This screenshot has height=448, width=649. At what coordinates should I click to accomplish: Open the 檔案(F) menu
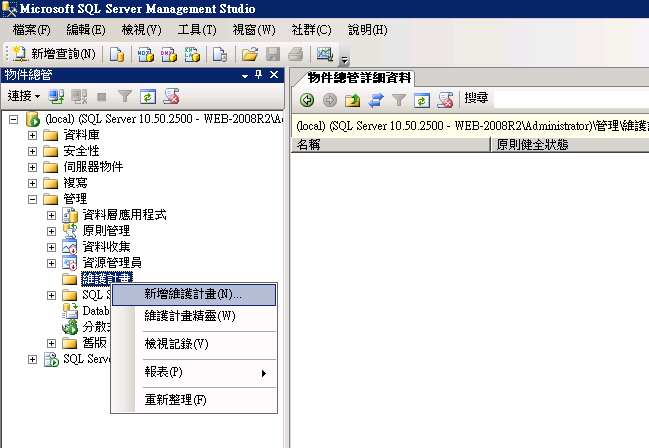[31, 30]
